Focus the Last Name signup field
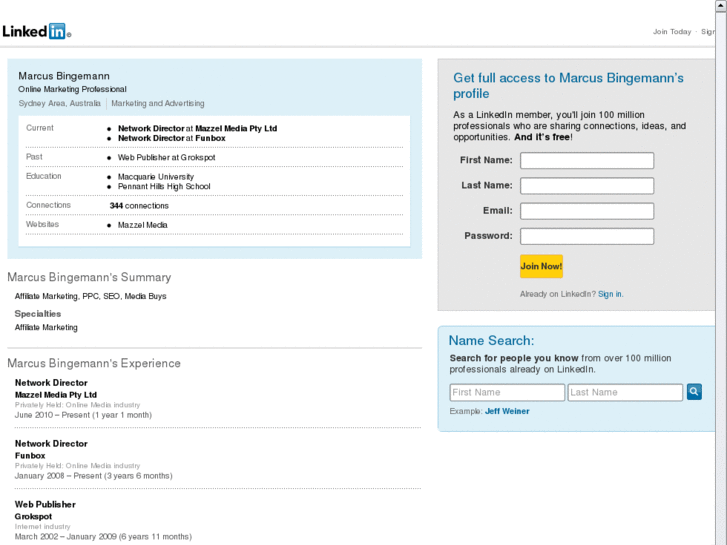The height and width of the screenshot is (545, 727). pyautogui.click(x=587, y=186)
